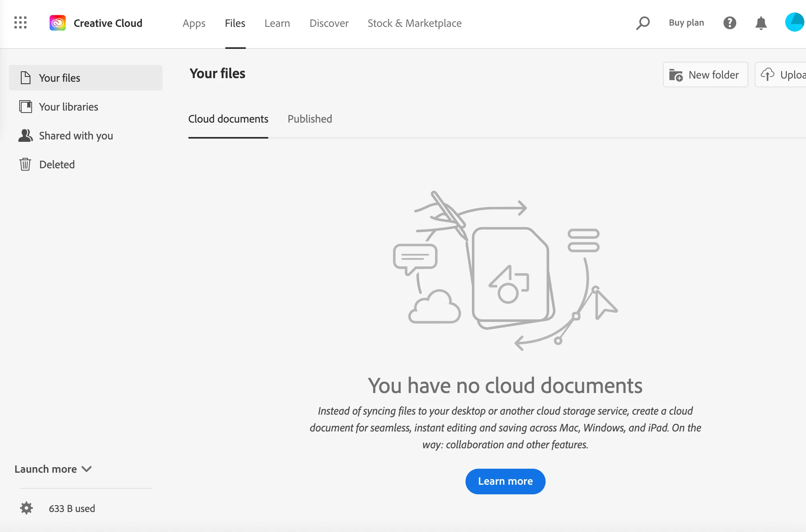Click the Your libraries icon
Viewport: 806px width, 532px height.
click(26, 107)
